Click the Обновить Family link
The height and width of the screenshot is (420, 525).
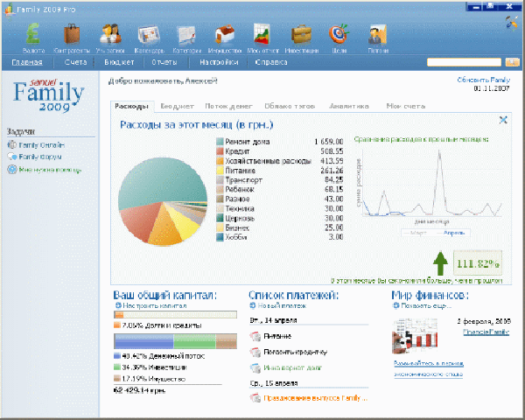pyautogui.click(x=484, y=80)
